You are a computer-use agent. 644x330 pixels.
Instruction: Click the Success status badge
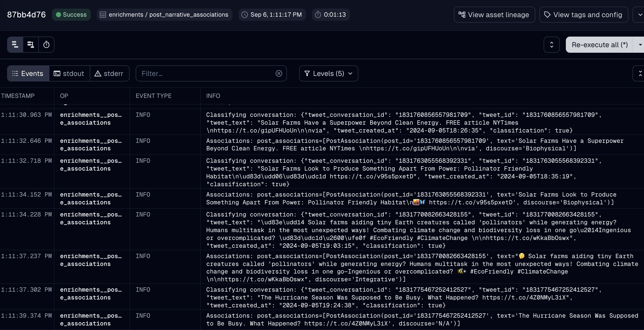pyautogui.click(x=71, y=15)
